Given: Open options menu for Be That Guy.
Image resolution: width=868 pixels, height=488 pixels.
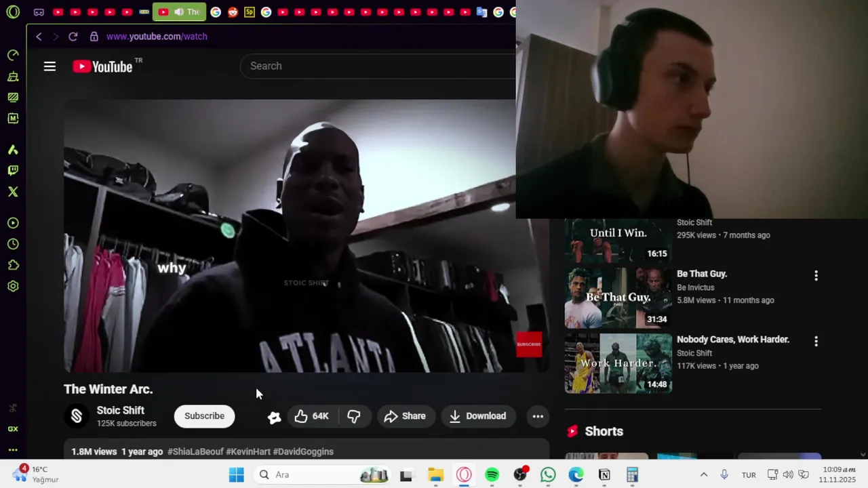Looking at the screenshot, I should [x=816, y=276].
